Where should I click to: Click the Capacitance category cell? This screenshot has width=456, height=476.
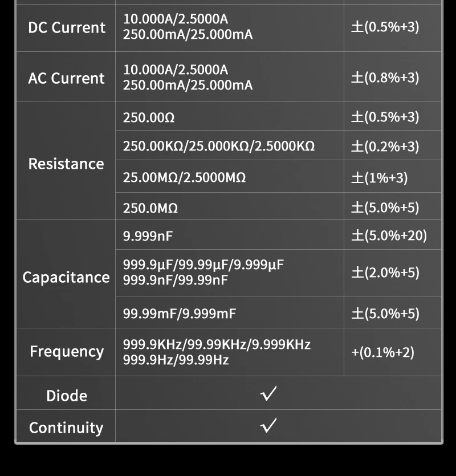click(66, 274)
